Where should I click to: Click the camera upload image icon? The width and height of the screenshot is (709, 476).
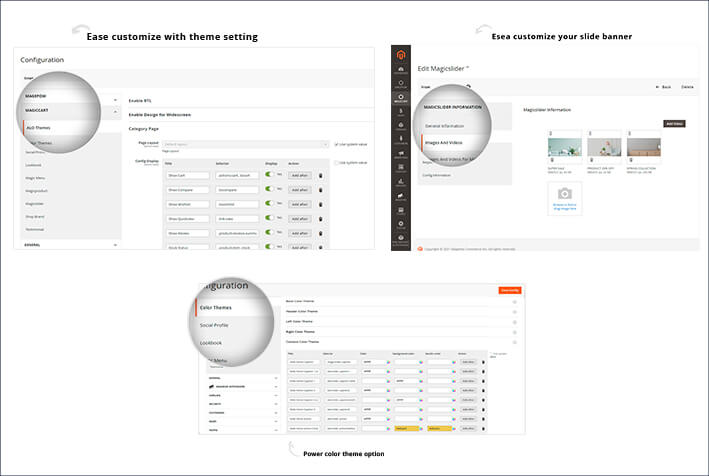(x=564, y=193)
